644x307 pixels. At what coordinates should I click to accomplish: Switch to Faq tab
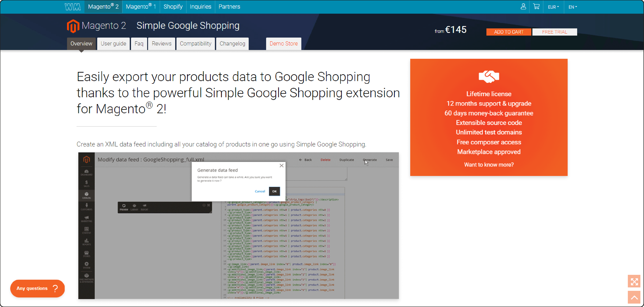pyautogui.click(x=139, y=44)
